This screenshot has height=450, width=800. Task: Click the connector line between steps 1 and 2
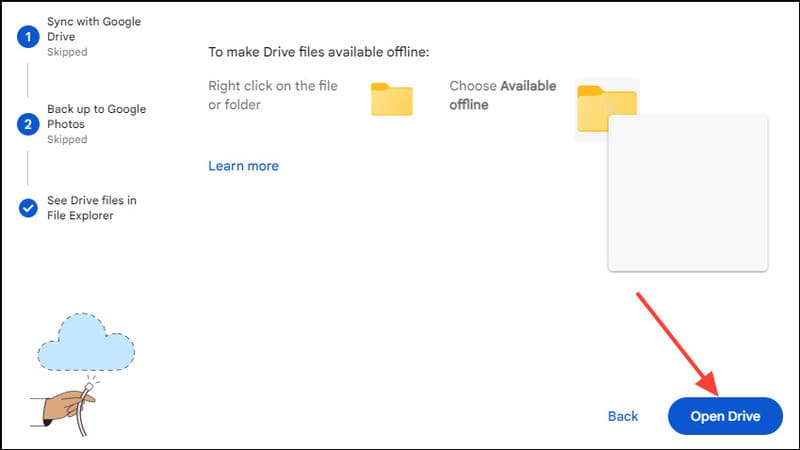tap(28, 80)
